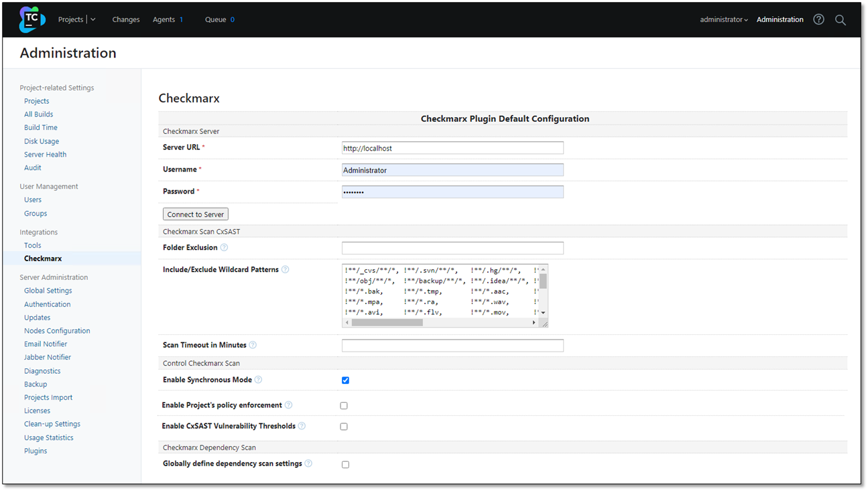Click the TeamCity logo icon
The width and height of the screenshot is (868, 491).
coord(32,19)
